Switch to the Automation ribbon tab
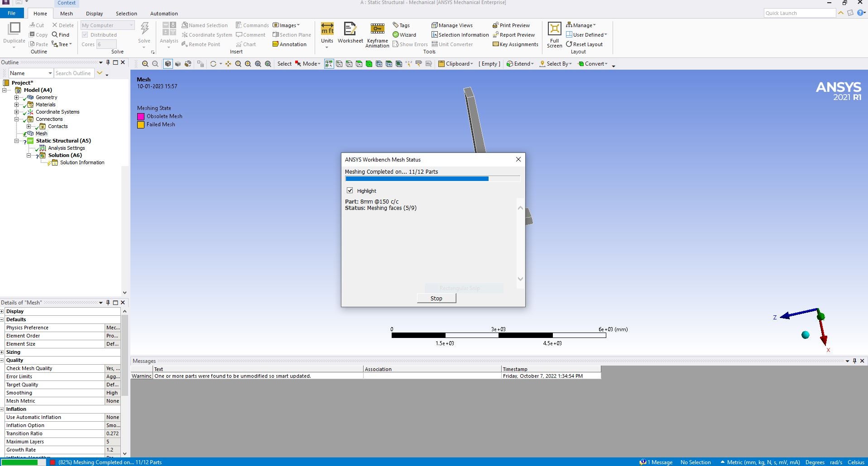This screenshot has height=466, width=868. (x=164, y=14)
